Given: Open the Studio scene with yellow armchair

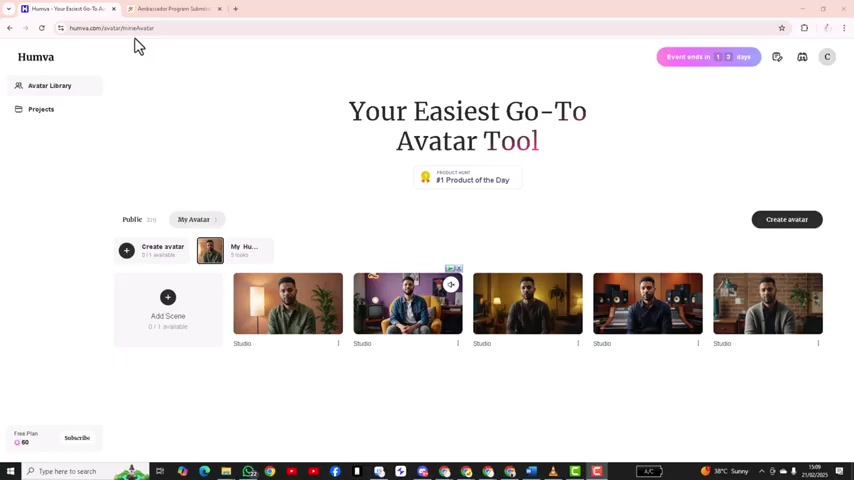Looking at the screenshot, I should click(408, 303).
